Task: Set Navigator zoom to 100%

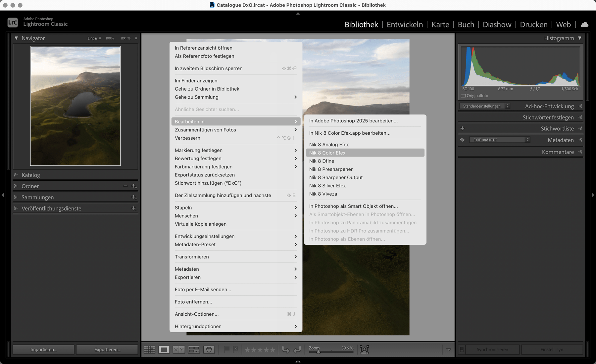Action: 110,38
